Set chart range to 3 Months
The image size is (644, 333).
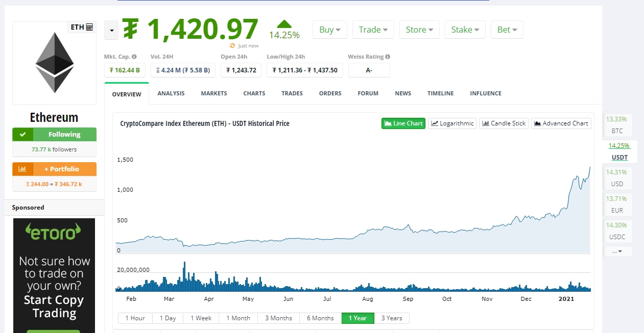[x=278, y=318]
